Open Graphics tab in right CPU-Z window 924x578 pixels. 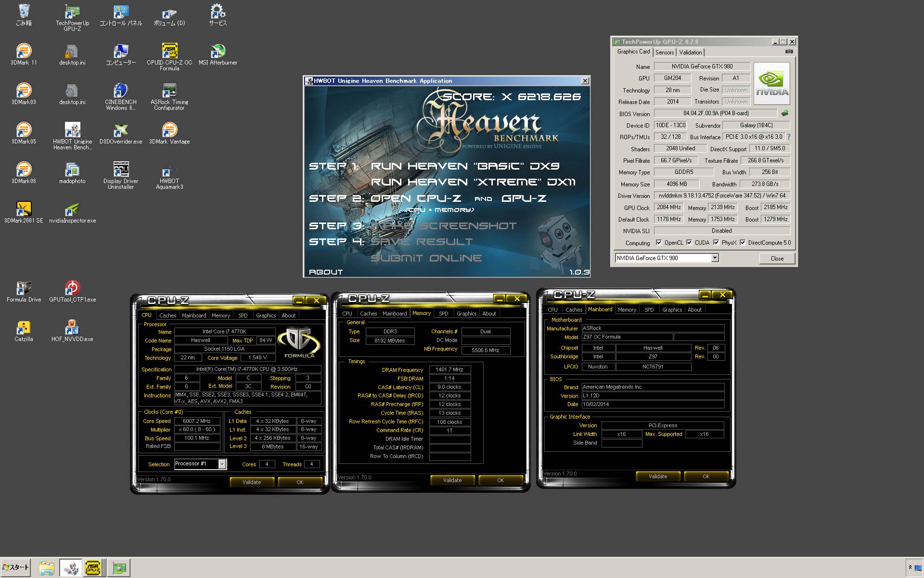(x=672, y=310)
